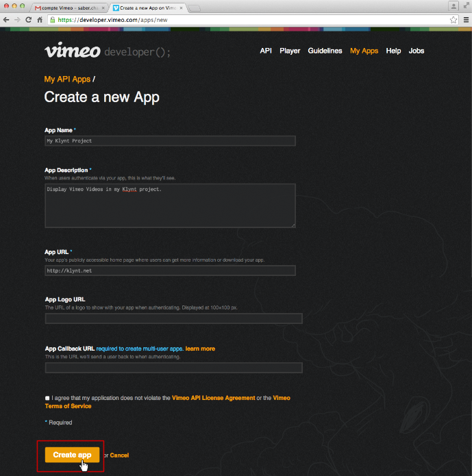
Task: Click the browser back arrow
Action: point(6,20)
